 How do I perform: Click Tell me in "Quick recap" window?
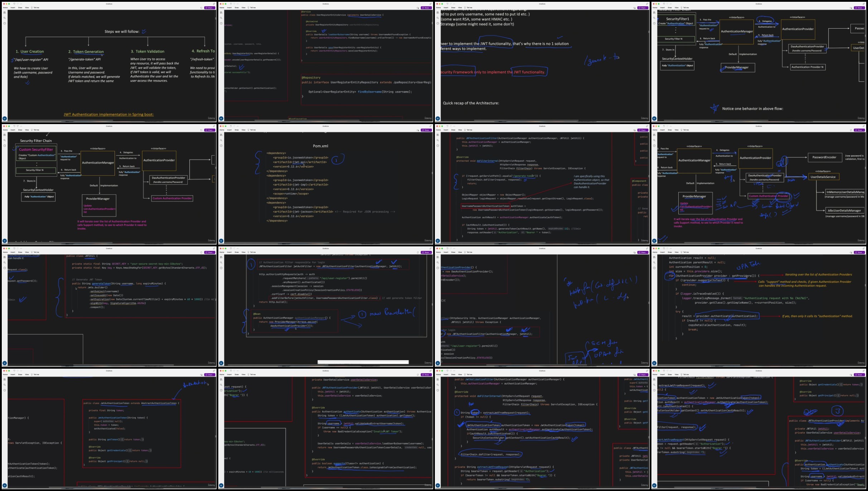click(470, 8)
